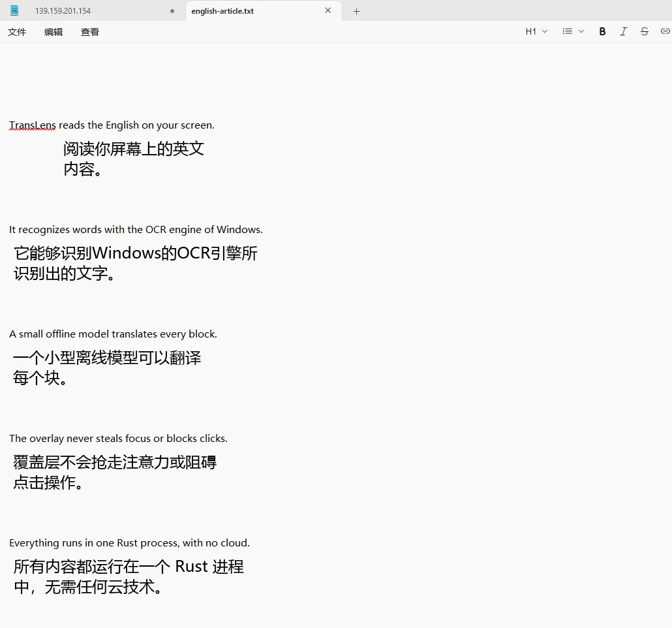Click the line "A small offline model translates every block."

point(113,334)
